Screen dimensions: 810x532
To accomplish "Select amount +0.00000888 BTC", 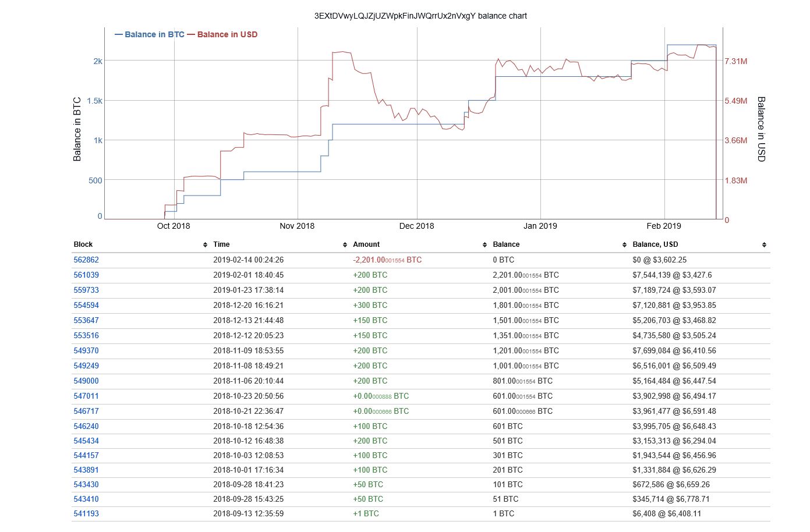I will pyautogui.click(x=381, y=396).
